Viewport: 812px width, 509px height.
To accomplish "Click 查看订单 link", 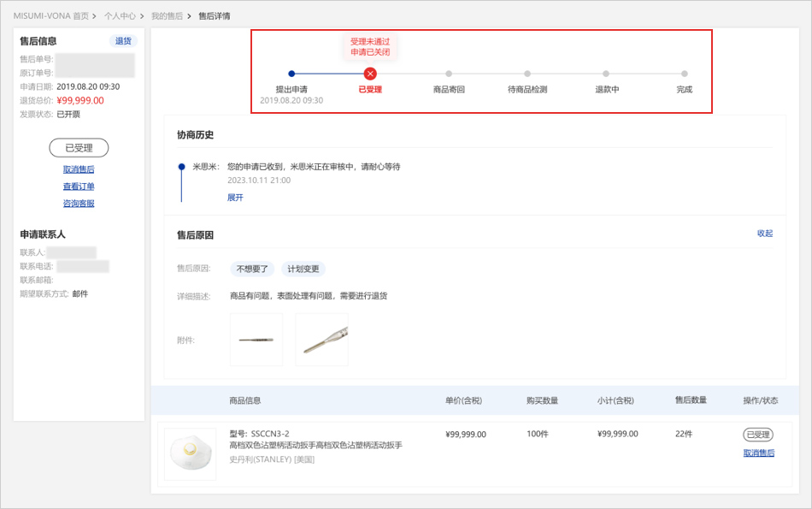I will point(79,186).
